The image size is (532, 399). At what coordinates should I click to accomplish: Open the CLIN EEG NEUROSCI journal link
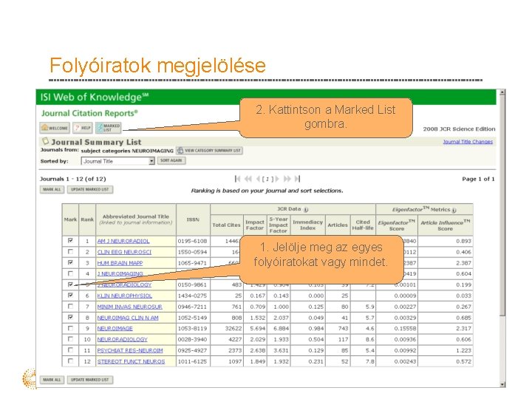coord(124,252)
